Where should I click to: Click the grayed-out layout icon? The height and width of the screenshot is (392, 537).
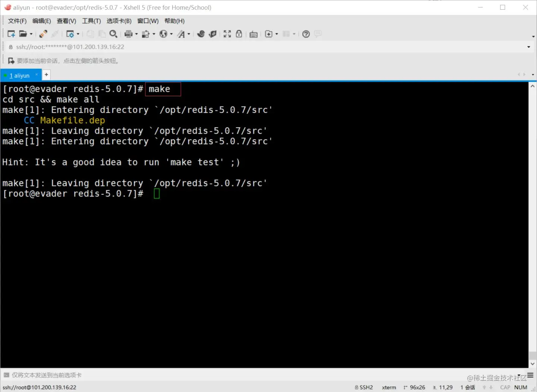tap(286, 34)
